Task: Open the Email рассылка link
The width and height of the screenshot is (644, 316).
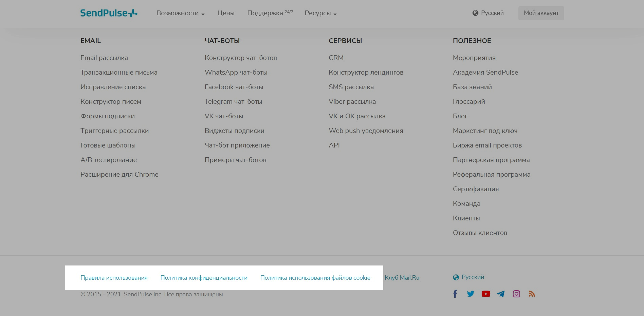Action: point(104,58)
